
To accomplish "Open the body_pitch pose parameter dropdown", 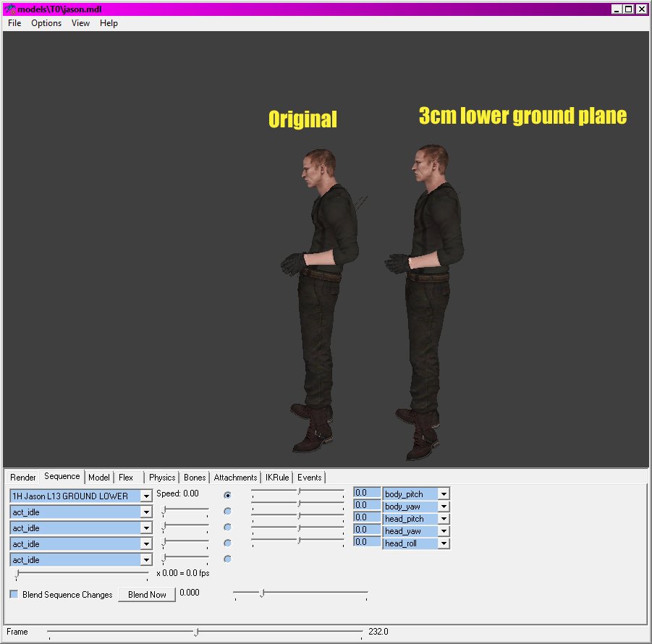I will (444, 494).
